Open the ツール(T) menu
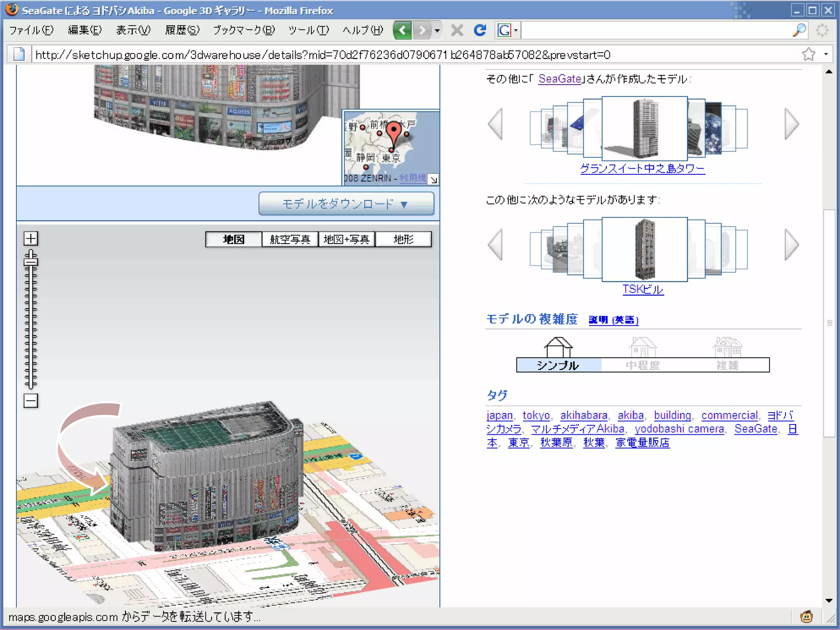Image resolution: width=840 pixels, height=630 pixels. pos(308,30)
